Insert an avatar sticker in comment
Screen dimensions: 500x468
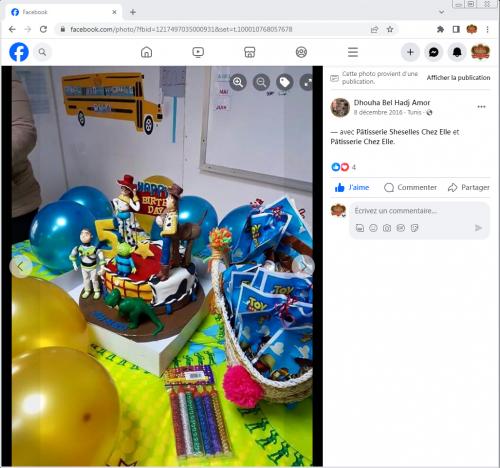(x=360, y=228)
